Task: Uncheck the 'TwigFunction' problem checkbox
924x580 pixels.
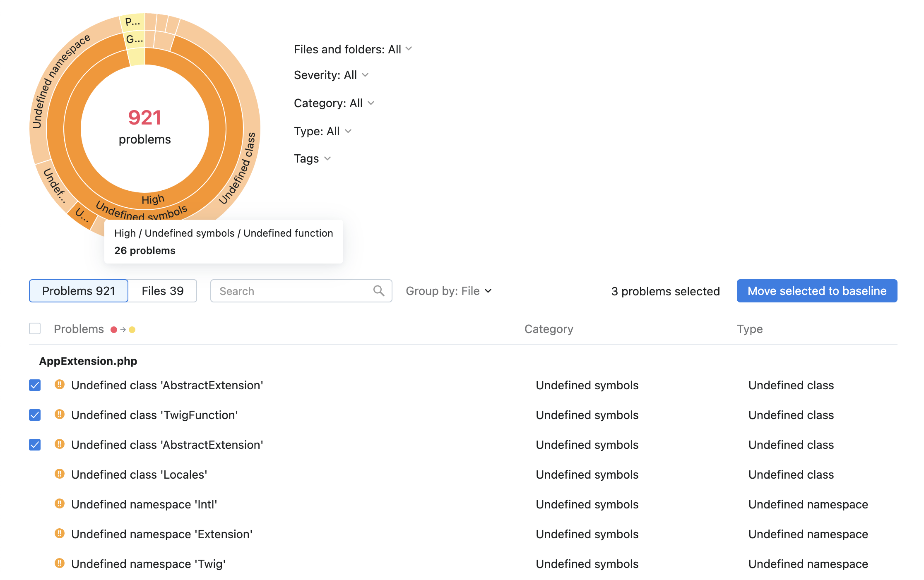Action: (x=35, y=415)
